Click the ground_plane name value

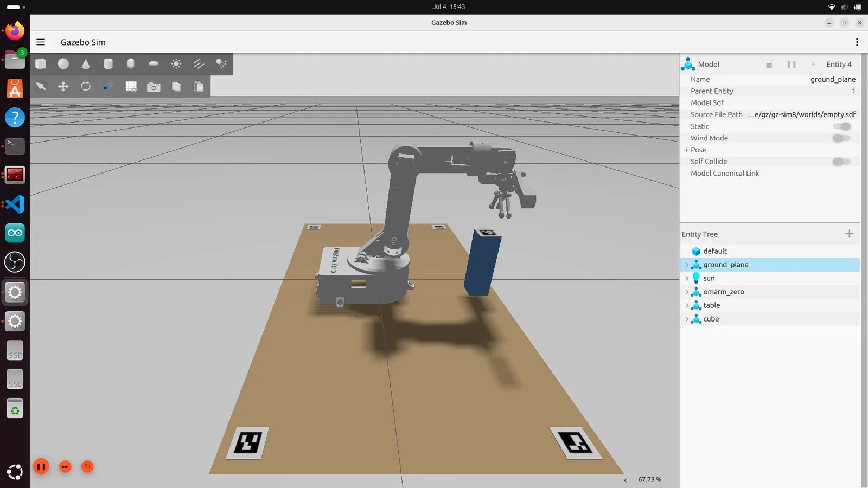(x=833, y=79)
